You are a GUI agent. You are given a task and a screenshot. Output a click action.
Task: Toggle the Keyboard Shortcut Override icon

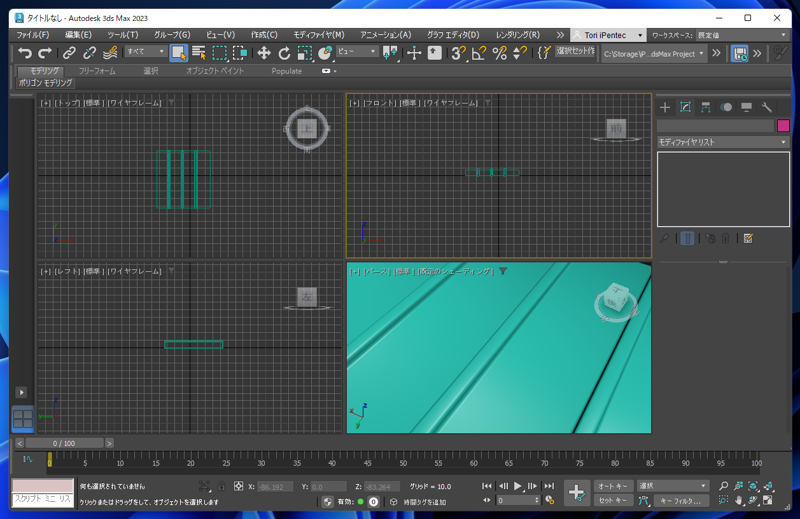click(x=434, y=53)
